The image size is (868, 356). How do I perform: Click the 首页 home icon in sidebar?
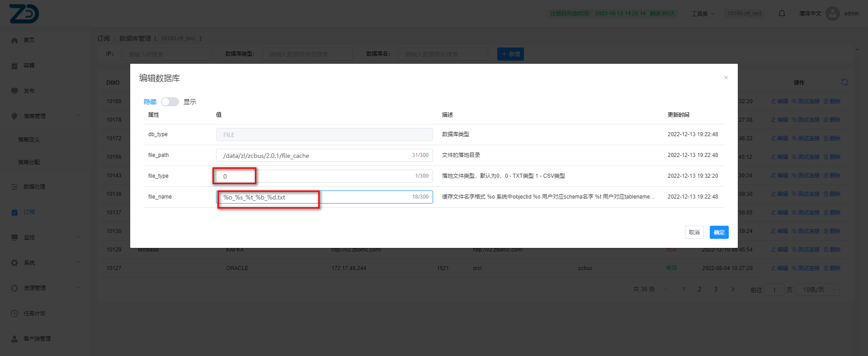pyautogui.click(x=14, y=40)
